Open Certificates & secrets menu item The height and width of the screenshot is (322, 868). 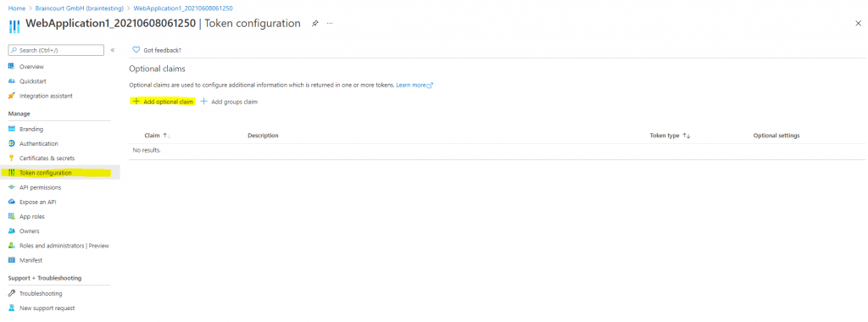[x=47, y=158]
